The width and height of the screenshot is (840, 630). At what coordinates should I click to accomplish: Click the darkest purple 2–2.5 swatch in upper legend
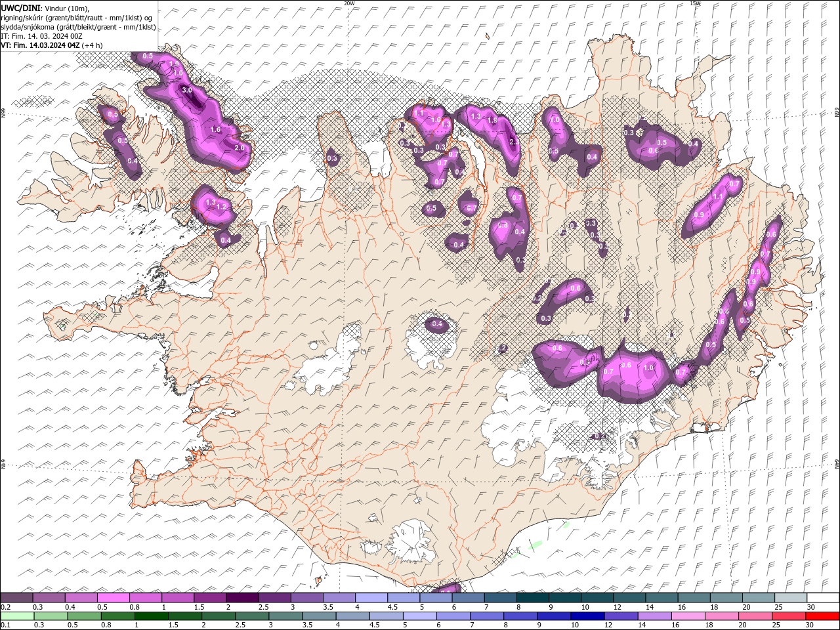tap(242, 598)
